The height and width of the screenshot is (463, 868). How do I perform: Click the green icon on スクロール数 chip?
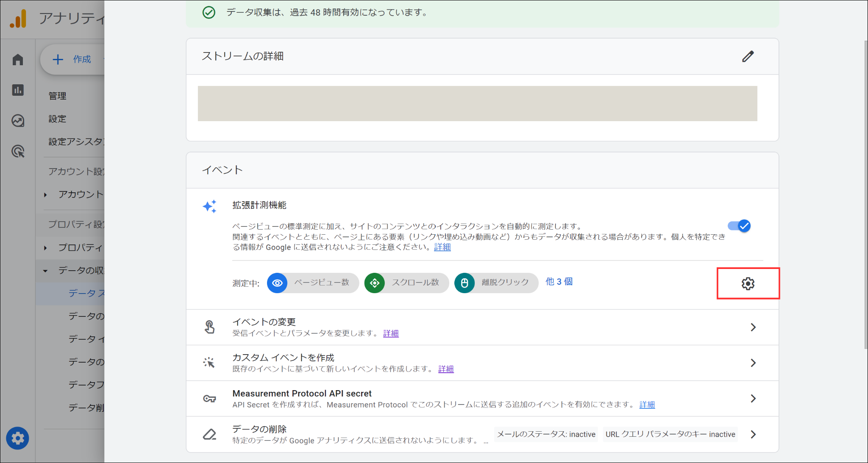point(375,283)
